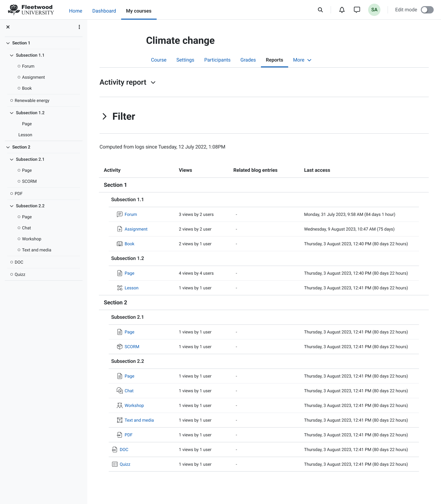This screenshot has width=441, height=504.
Task: Open the PDF link in the report table
Action: pyautogui.click(x=129, y=435)
